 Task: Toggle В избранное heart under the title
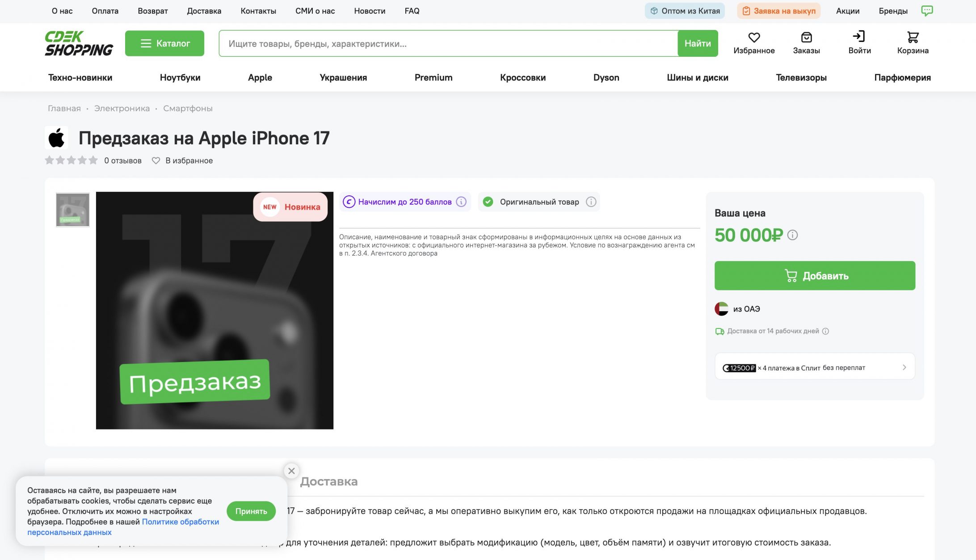156,160
